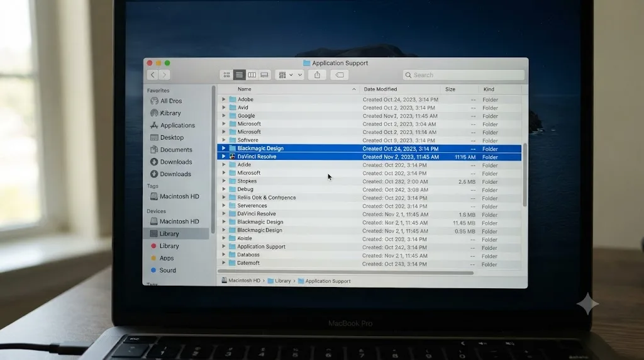644x360 pixels.
Task: Click the 0.95 MB size value
Action: (465, 232)
